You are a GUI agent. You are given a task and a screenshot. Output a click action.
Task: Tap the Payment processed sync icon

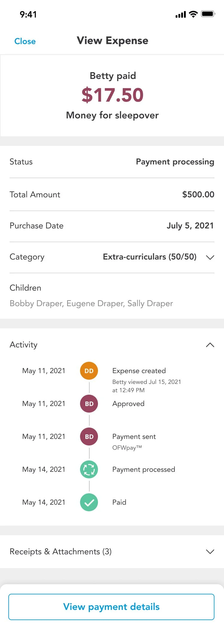(x=89, y=469)
